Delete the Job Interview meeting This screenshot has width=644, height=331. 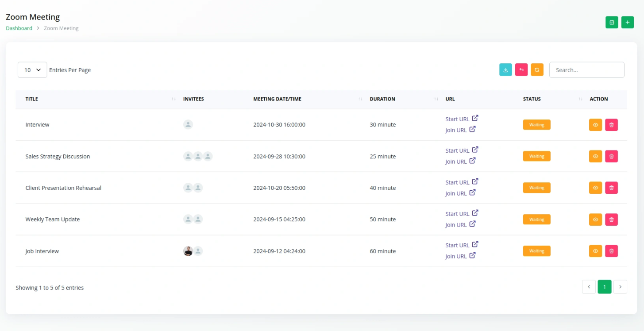tap(611, 251)
